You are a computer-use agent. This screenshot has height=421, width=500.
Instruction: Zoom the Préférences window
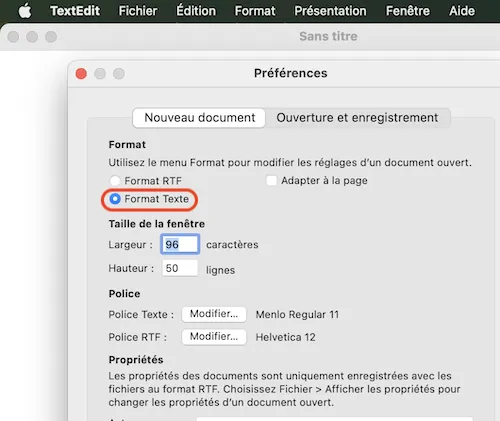tap(119, 73)
